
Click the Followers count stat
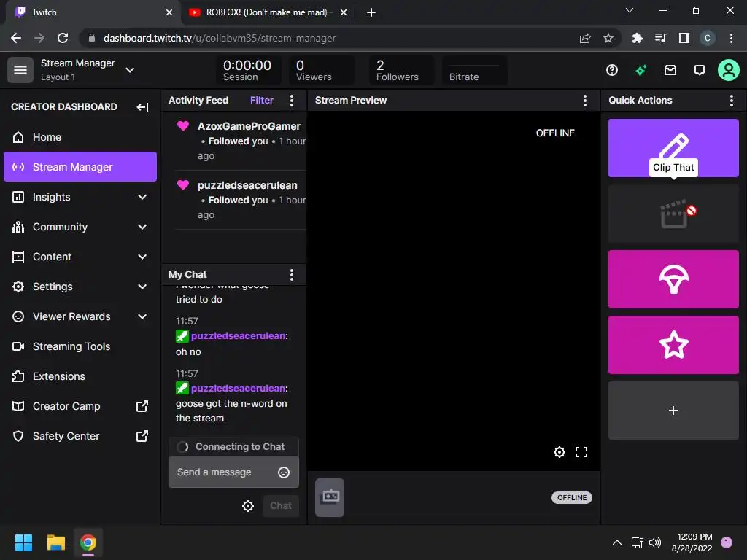(400, 70)
